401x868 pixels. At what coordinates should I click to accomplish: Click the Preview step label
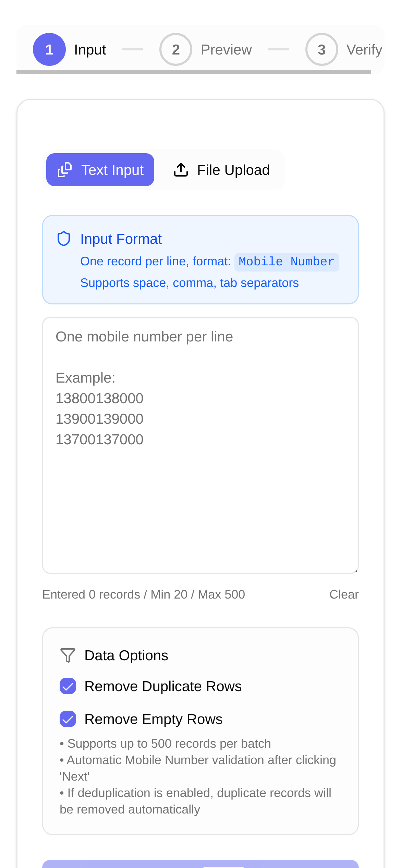(x=226, y=50)
